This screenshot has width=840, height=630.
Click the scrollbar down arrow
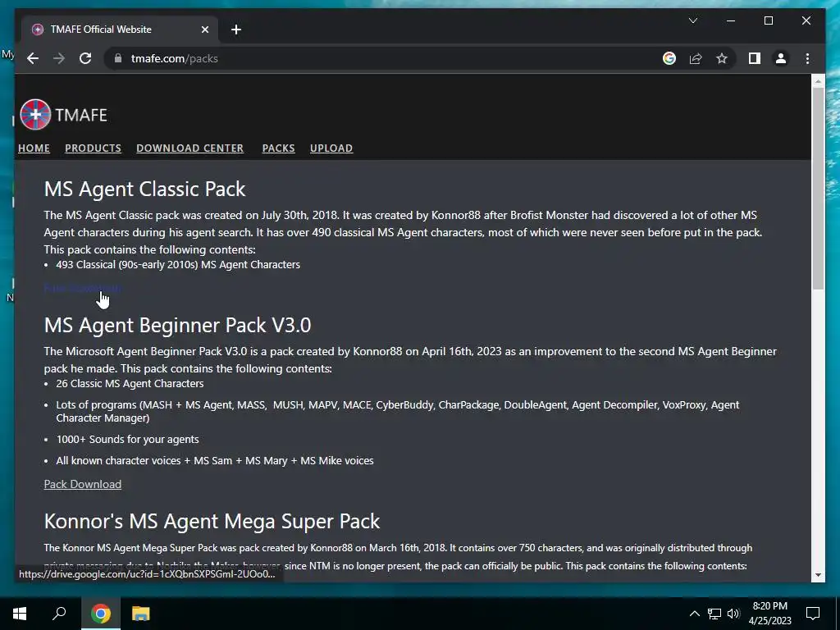click(x=818, y=575)
